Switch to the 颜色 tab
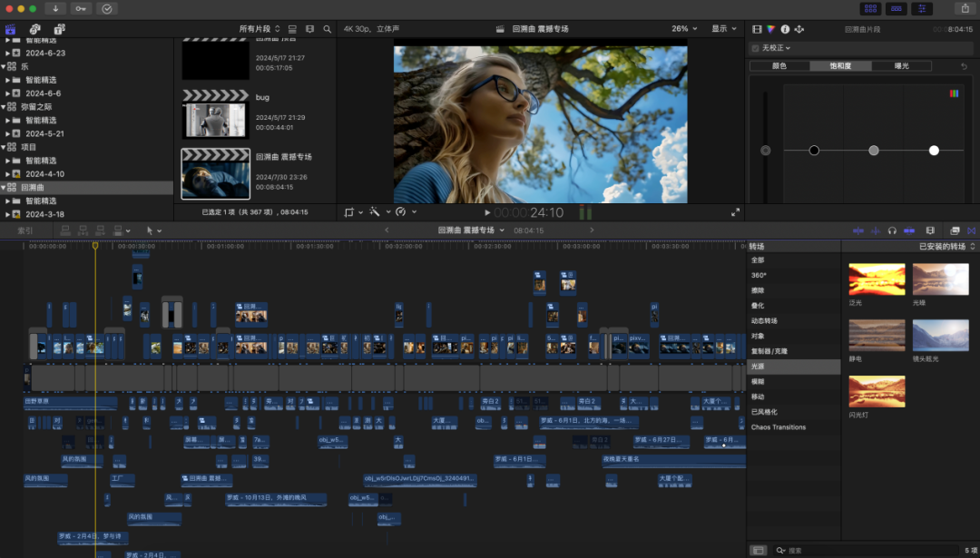 click(779, 65)
